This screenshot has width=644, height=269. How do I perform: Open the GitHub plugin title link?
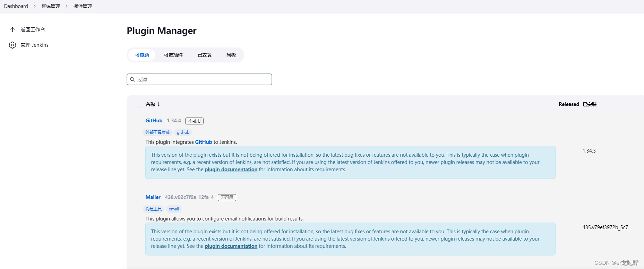(x=154, y=121)
